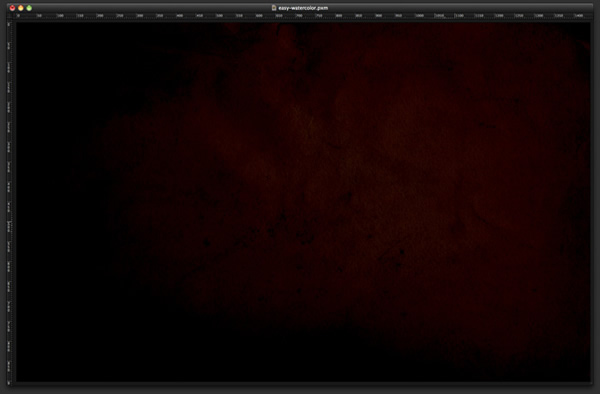The image size is (600, 394).
Task: Click the easy-watercolor.pxm title text
Action: click(303, 8)
